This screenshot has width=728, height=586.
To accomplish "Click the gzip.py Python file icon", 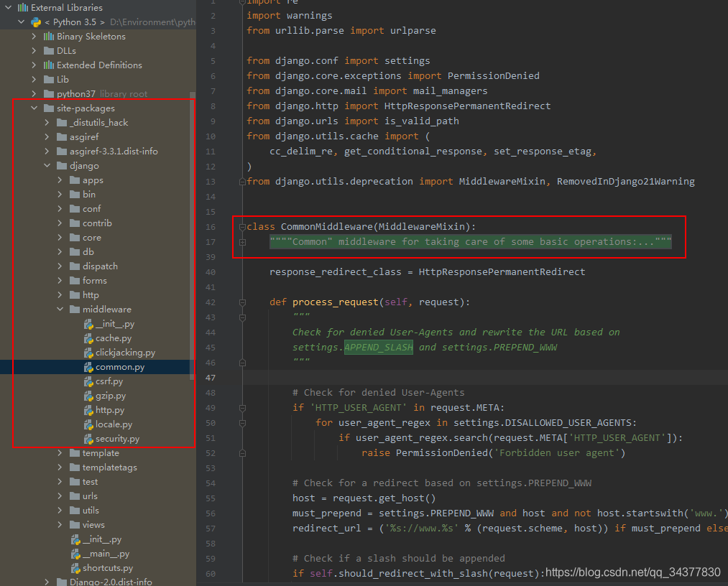I will pyautogui.click(x=88, y=396).
